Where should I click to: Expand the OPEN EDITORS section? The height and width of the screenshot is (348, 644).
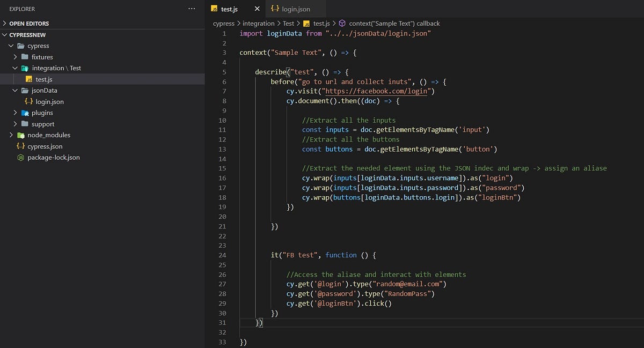4,23
